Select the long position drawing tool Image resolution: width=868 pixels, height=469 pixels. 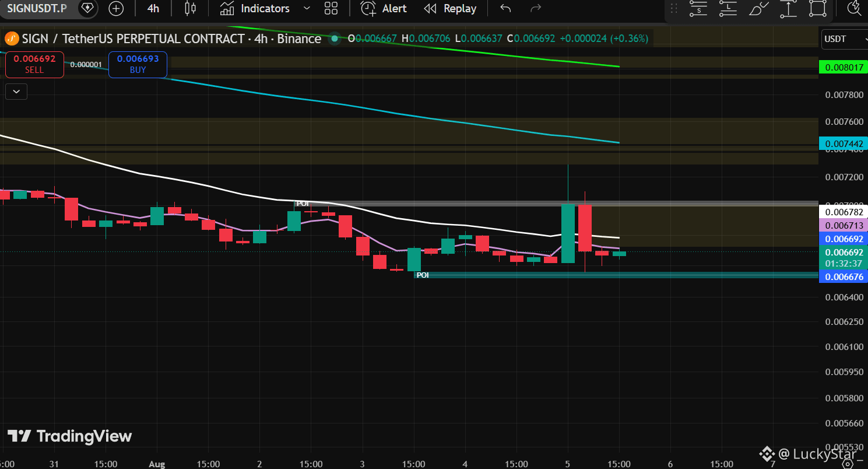click(728, 9)
